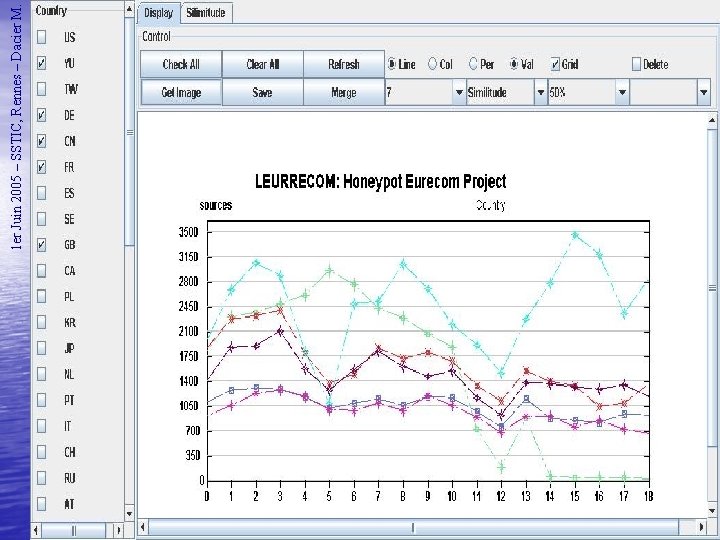This screenshot has height=540, width=720.
Task: Tick the AT country checkbox
Action: pyautogui.click(x=41, y=504)
